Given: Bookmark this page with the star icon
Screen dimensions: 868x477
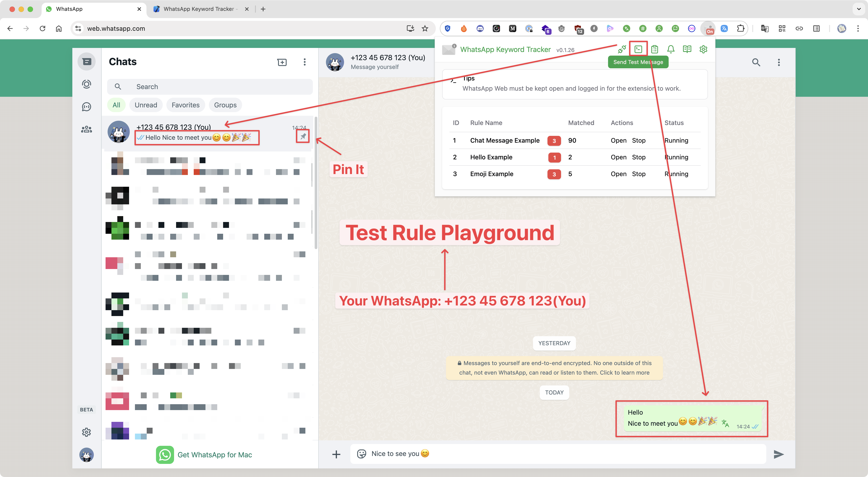Looking at the screenshot, I should coord(425,29).
